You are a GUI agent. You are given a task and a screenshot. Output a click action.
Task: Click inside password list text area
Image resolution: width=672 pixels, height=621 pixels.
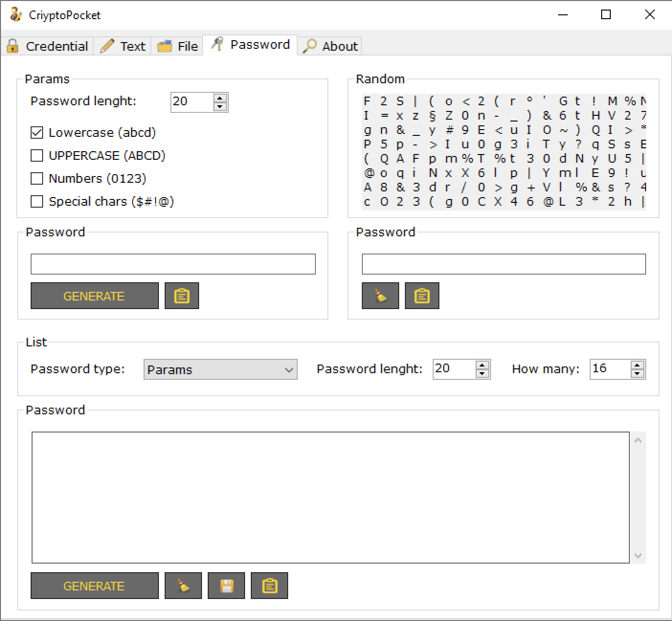(331, 498)
